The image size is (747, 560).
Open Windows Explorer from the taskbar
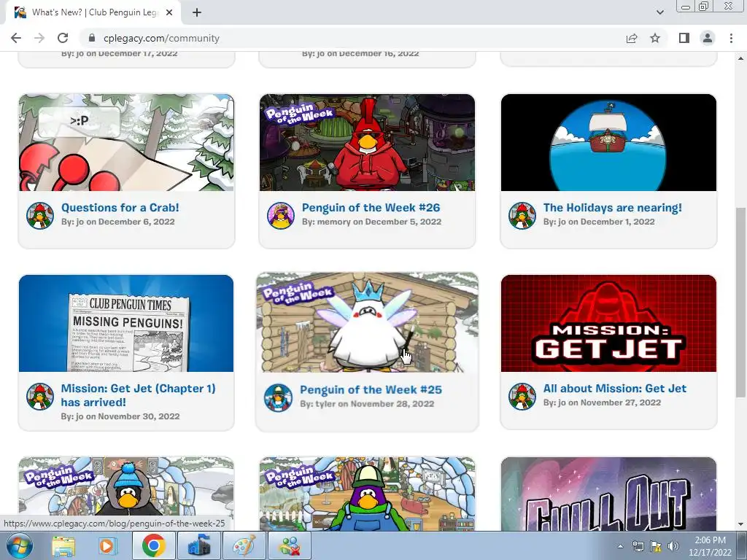pyautogui.click(x=63, y=546)
